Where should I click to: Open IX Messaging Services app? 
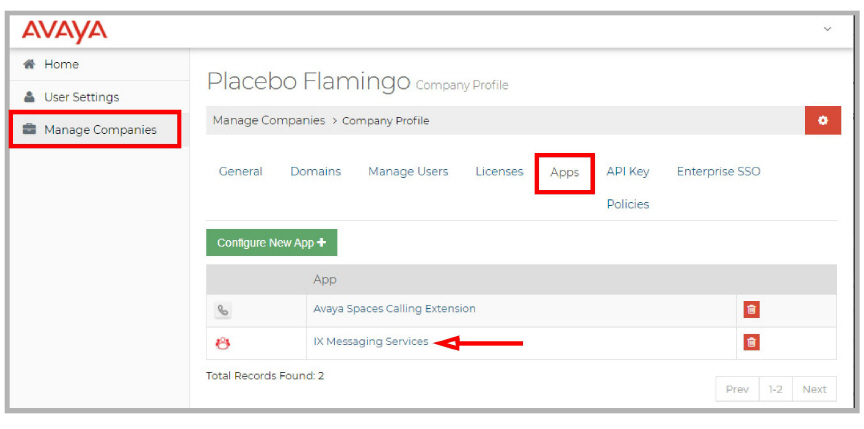[371, 341]
